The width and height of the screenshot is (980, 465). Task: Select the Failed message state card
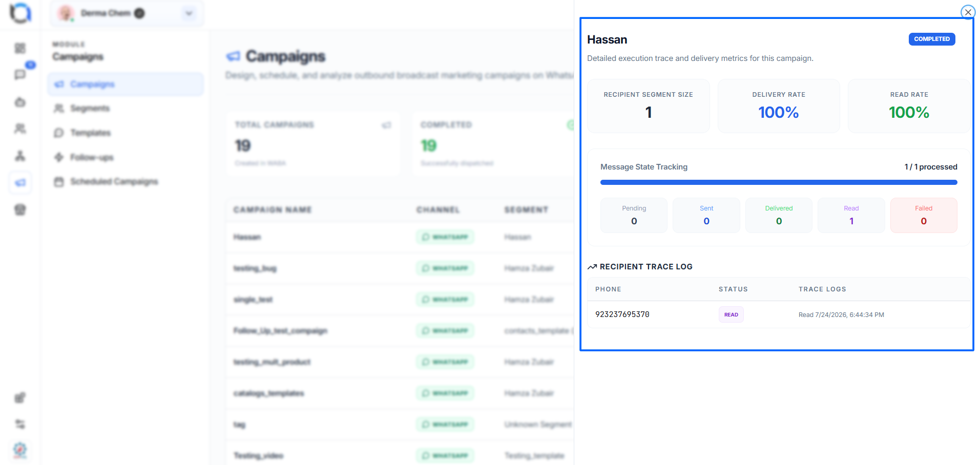(x=923, y=215)
